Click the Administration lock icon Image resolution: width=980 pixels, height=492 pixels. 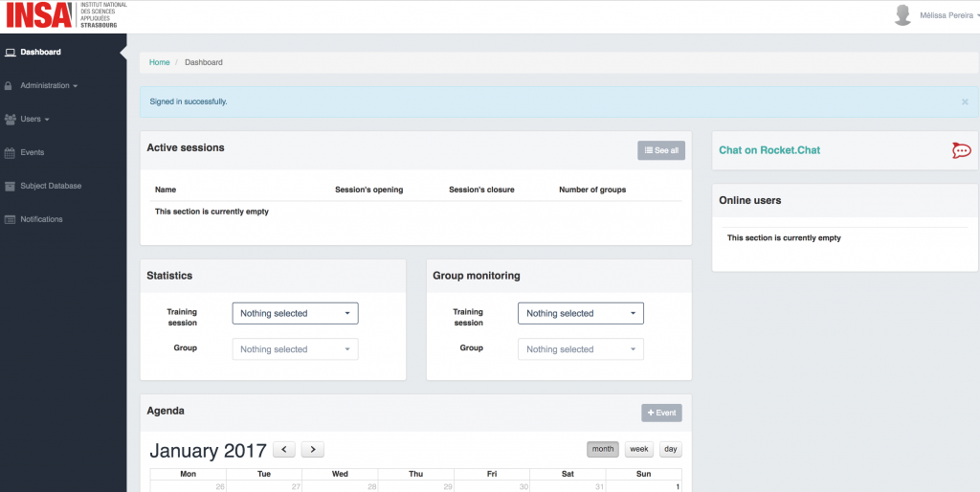click(10, 86)
